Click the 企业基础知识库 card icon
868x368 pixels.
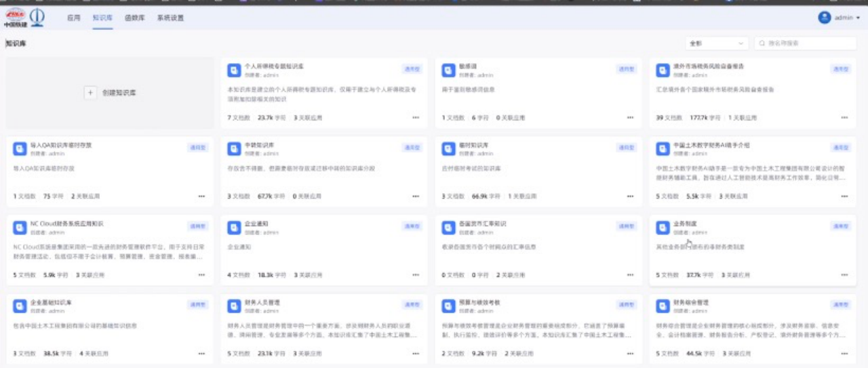pos(20,306)
